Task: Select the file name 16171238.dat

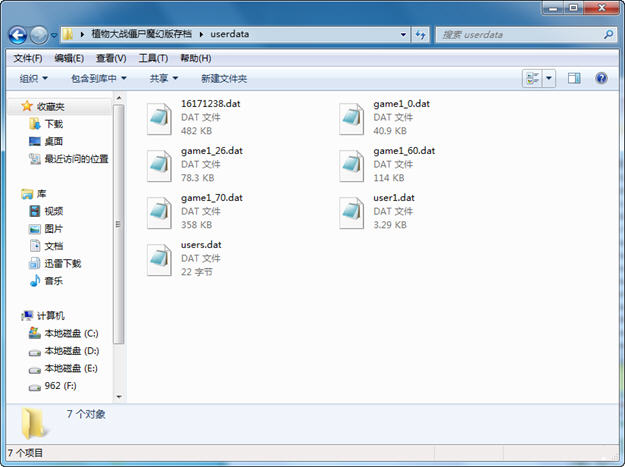Action: tap(210, 104)
